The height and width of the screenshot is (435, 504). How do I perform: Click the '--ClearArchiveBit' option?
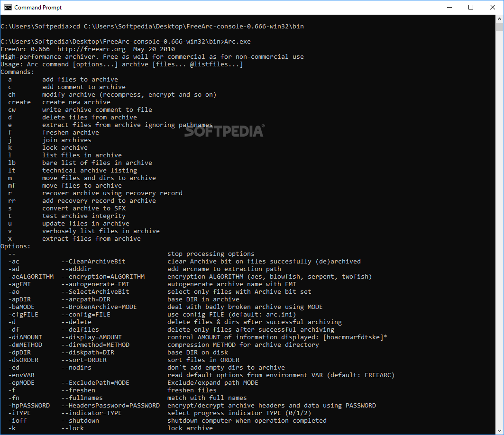point(93,262)
